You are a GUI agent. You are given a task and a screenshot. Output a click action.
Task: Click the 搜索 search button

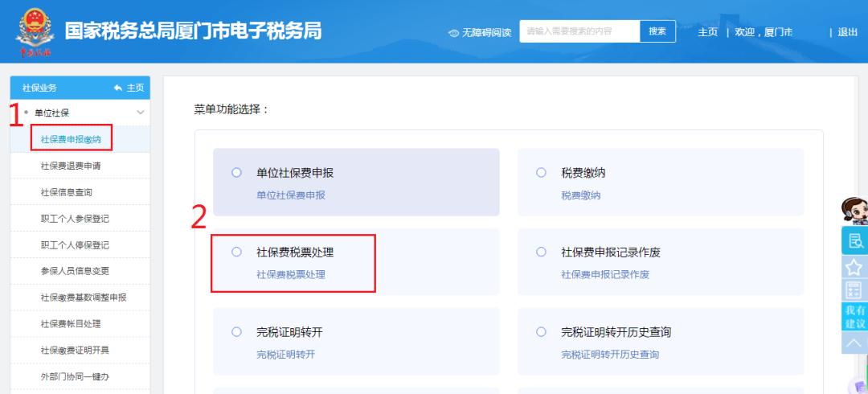point(657,31)
